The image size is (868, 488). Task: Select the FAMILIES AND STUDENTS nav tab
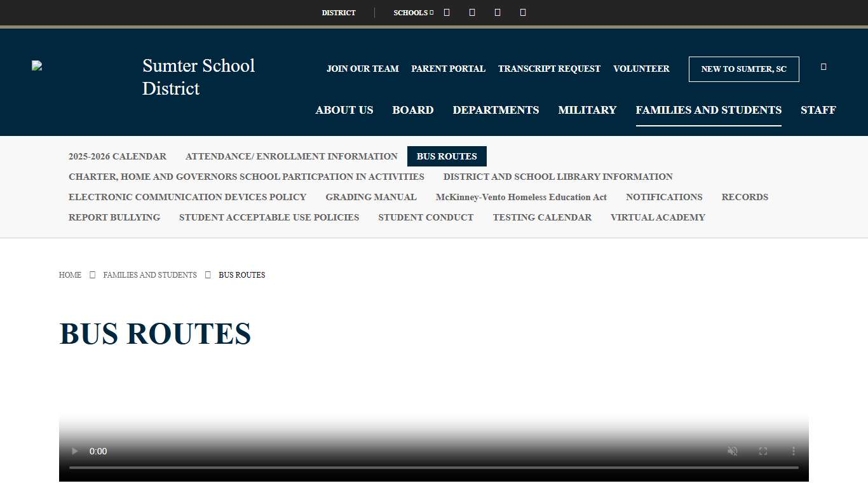click(x=709, y=110)
